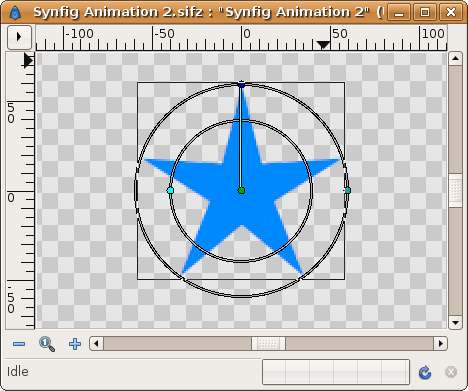Click horizontal scrollbar left arrow

pyautogui.click(x=96, y=343)
